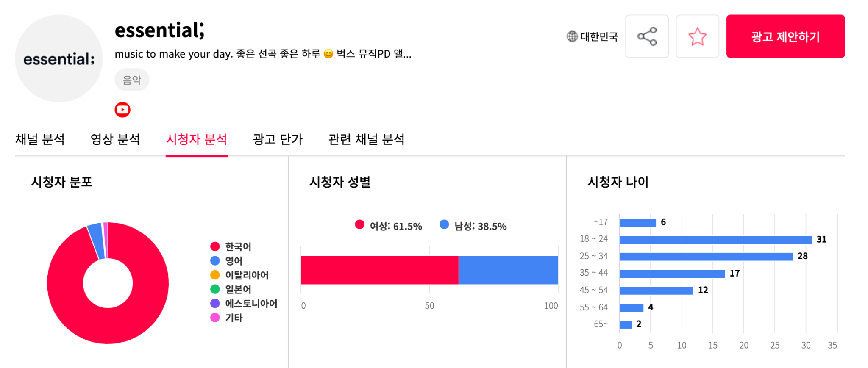The height and width of the screenshot is (368, 868).
Task: Click the share icon button
Action: [647, 36]
